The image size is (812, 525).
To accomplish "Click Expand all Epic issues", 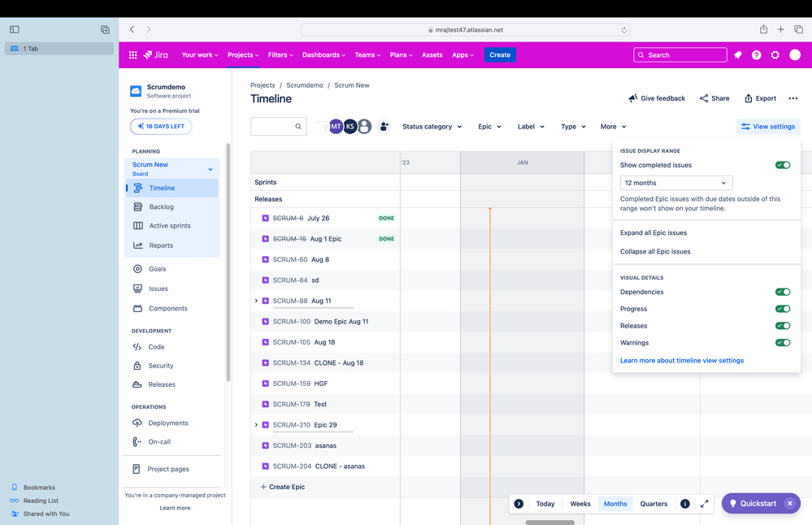I will (654, 233).
